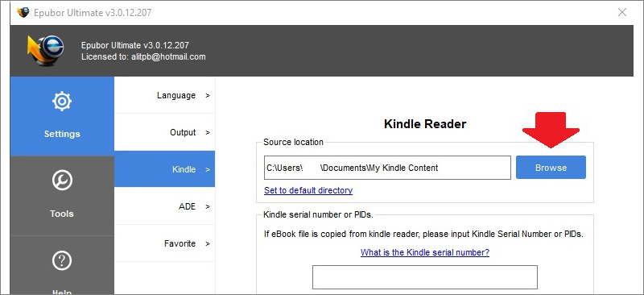Click the Source location path field
This screenshot has height=295, width=644.
coord(387,168)
